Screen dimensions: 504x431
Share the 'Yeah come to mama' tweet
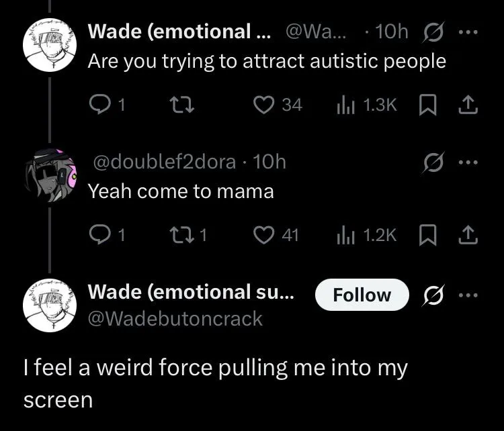(468, 235)
